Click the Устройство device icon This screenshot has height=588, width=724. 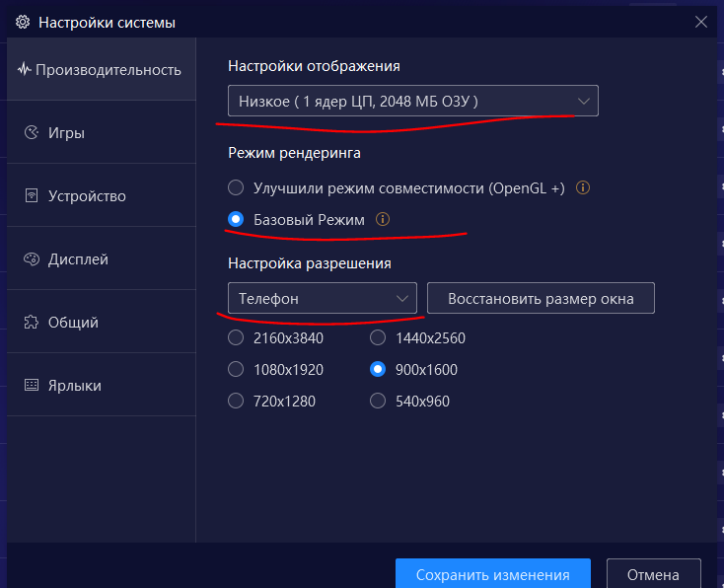pos(31,196)
